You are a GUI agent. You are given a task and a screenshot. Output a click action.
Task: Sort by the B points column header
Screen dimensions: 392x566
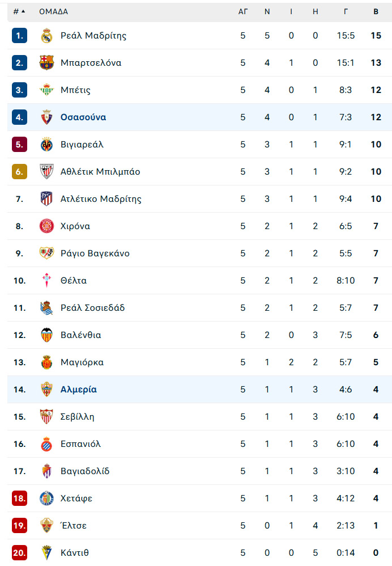click(376, 11)
